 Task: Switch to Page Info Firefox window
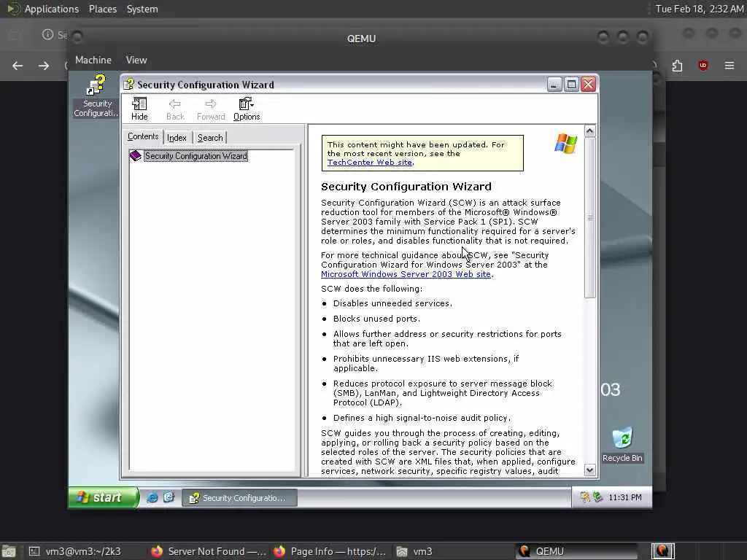[330, 551]
